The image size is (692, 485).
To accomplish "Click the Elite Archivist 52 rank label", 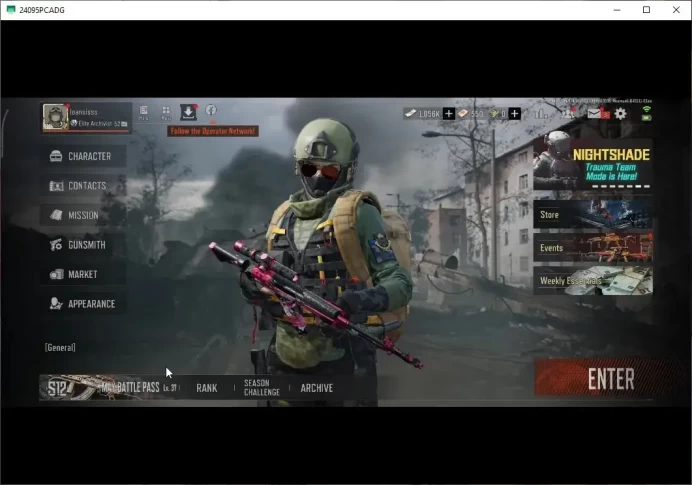I will point(99,124).
